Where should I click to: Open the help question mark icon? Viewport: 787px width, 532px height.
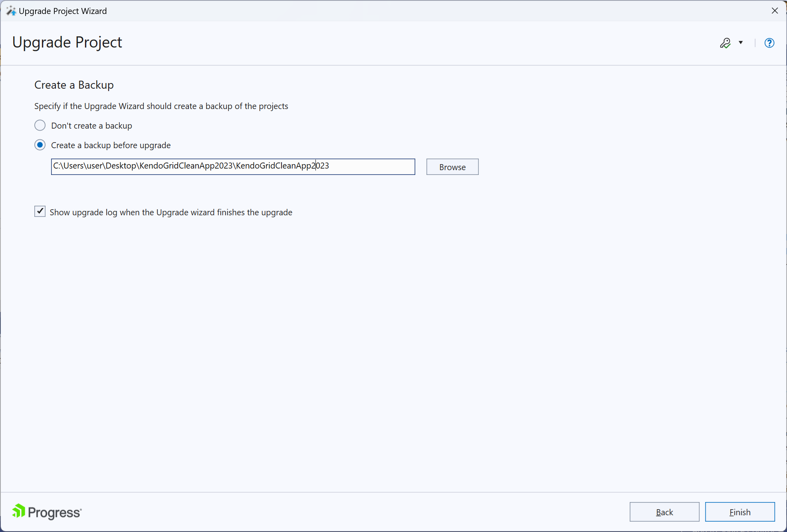(x=769, y=43)
